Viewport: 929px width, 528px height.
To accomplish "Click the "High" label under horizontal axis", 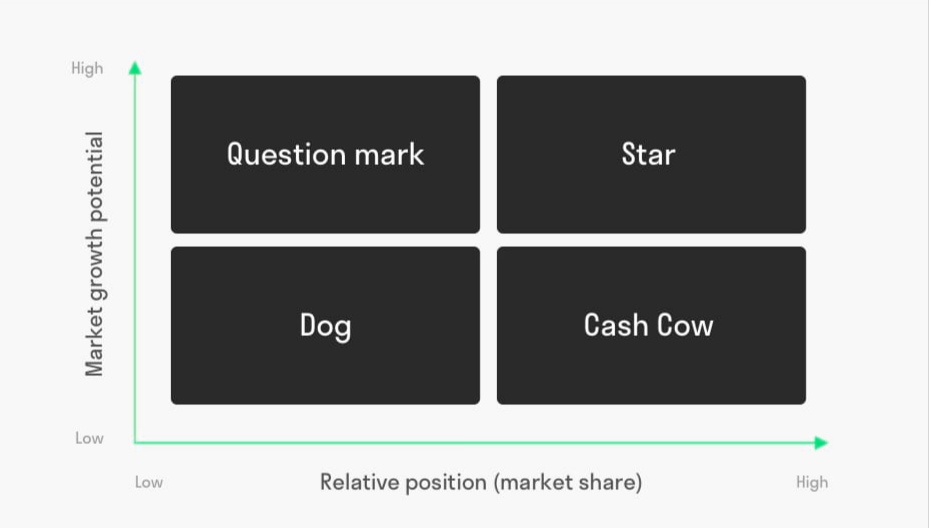I will coord(812,483).
